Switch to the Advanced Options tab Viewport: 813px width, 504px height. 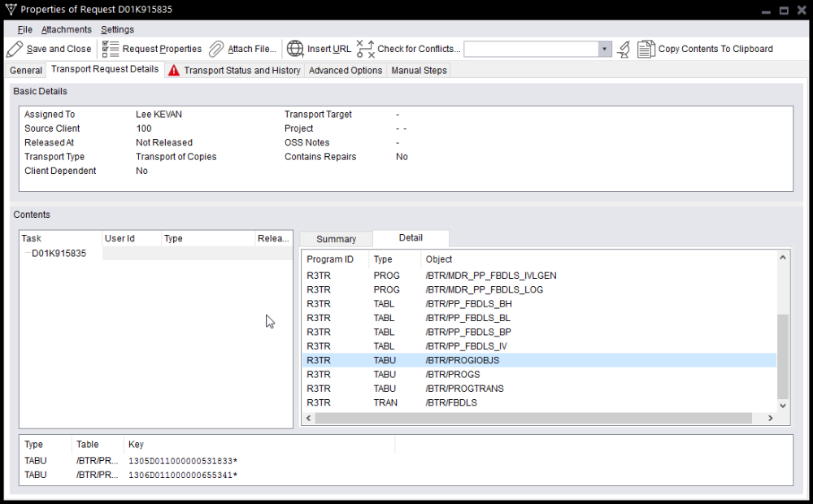tap(346, 71)
